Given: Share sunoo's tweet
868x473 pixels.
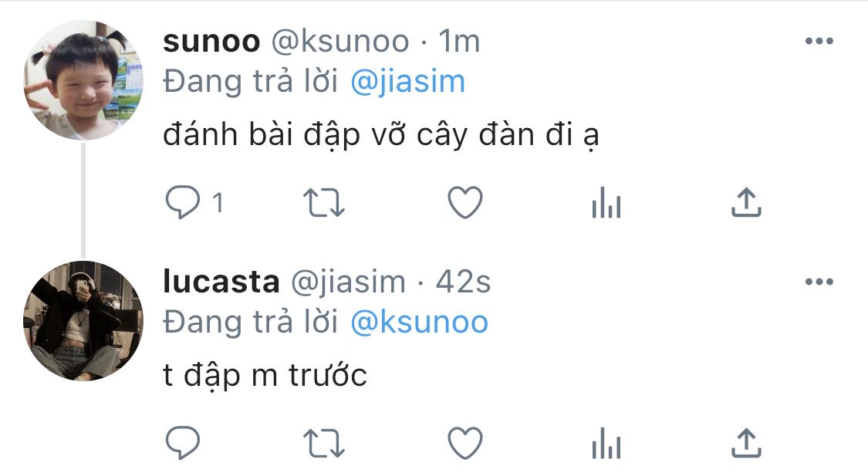Looking at the screenshot, I should pos(747,202).
